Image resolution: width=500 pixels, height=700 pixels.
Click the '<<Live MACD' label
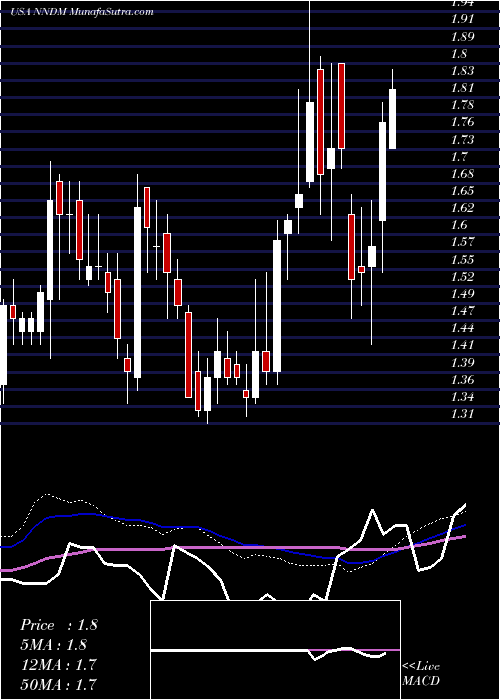coord(421,673)
